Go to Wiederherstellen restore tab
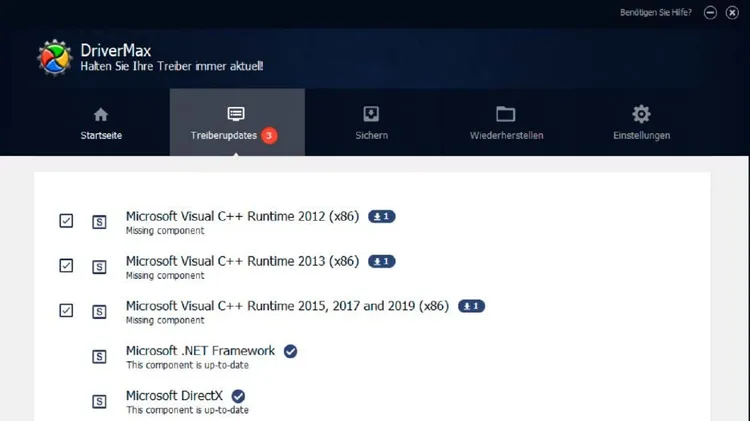The height and width of the screenshot is (421, 750). coord(506,123)
